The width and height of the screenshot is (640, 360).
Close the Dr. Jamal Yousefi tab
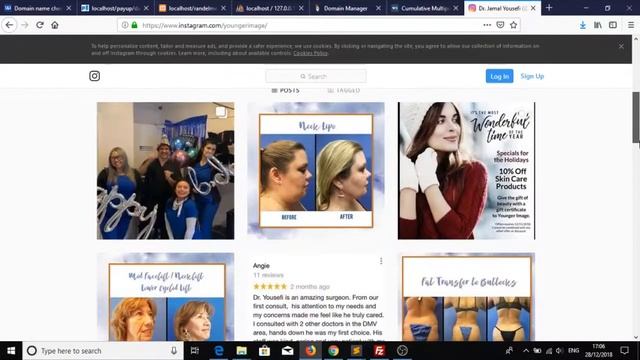[533, 8]
